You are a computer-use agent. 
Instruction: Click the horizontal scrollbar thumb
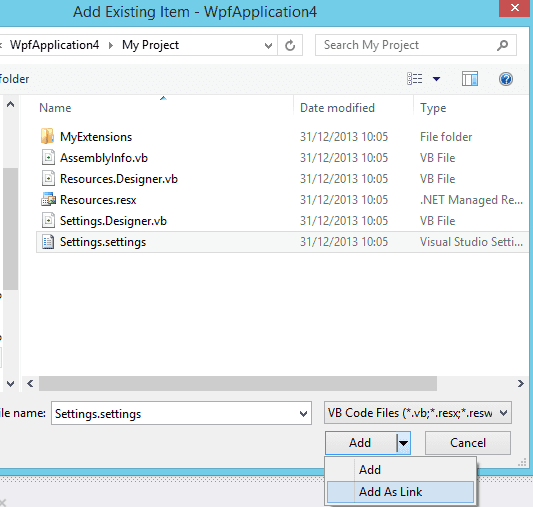[x=238, y=384]
